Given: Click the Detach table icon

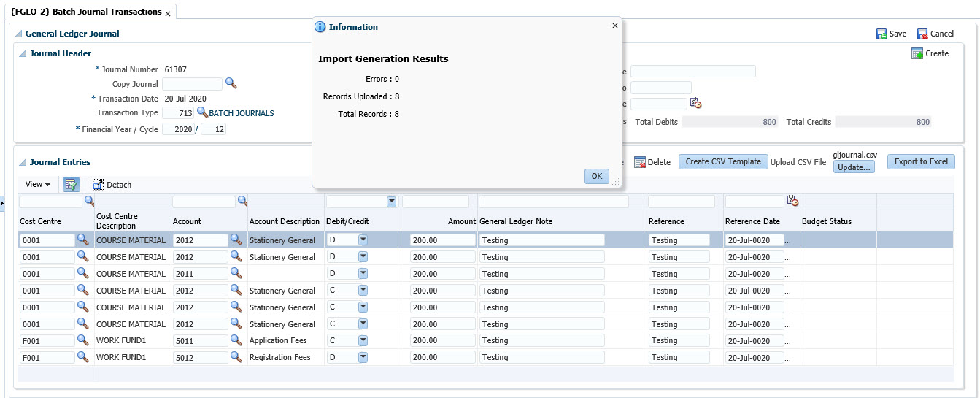Looking at the screenshot, I should tap(99, 185).
